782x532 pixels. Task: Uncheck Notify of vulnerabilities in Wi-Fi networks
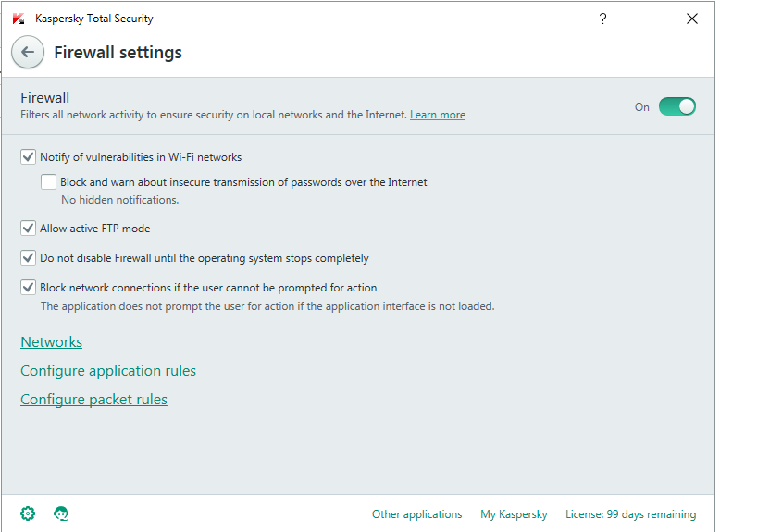[x=29, y=157]
